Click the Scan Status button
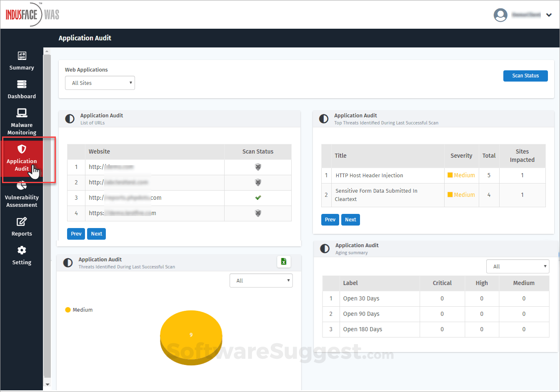The width and height of the screenshot is (560, 392). (525, 76)
